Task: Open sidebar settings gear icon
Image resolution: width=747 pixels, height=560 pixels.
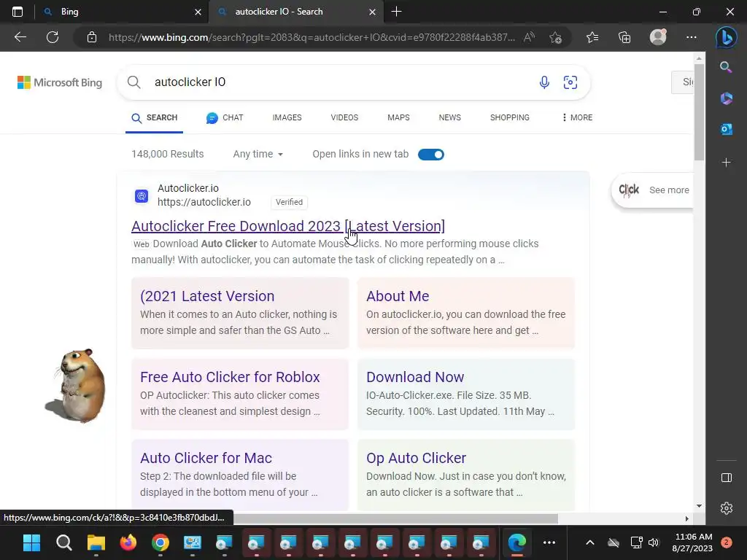Action: click(x=726, y=508)
